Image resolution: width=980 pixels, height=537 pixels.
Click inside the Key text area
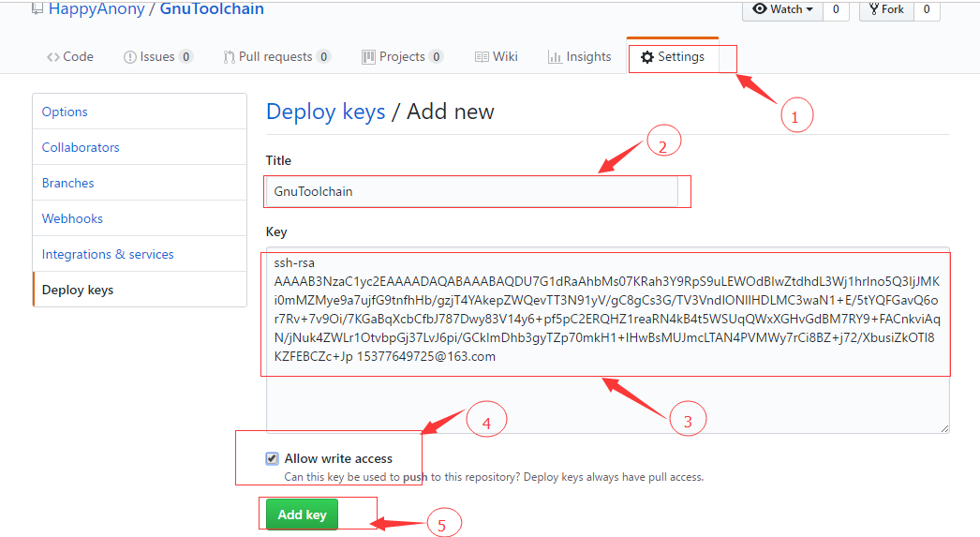pyautogui.click(x=607, y=341)
